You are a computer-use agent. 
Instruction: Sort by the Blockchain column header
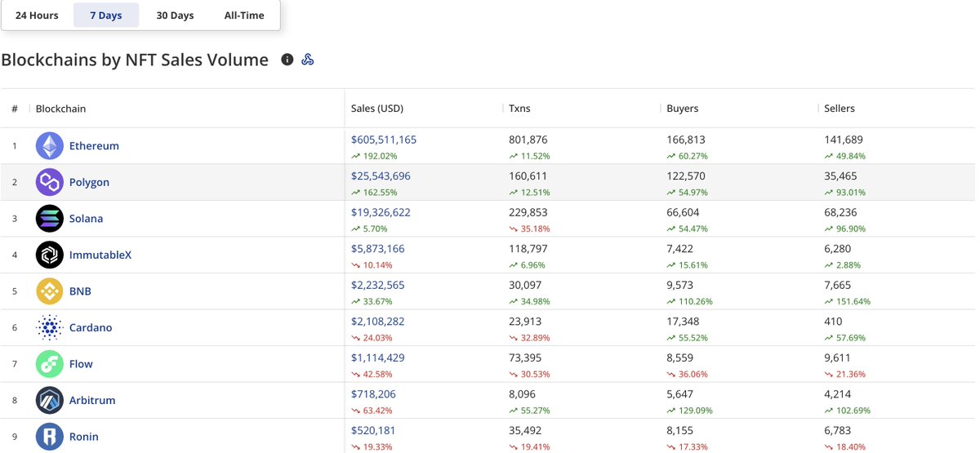[60, 109]
